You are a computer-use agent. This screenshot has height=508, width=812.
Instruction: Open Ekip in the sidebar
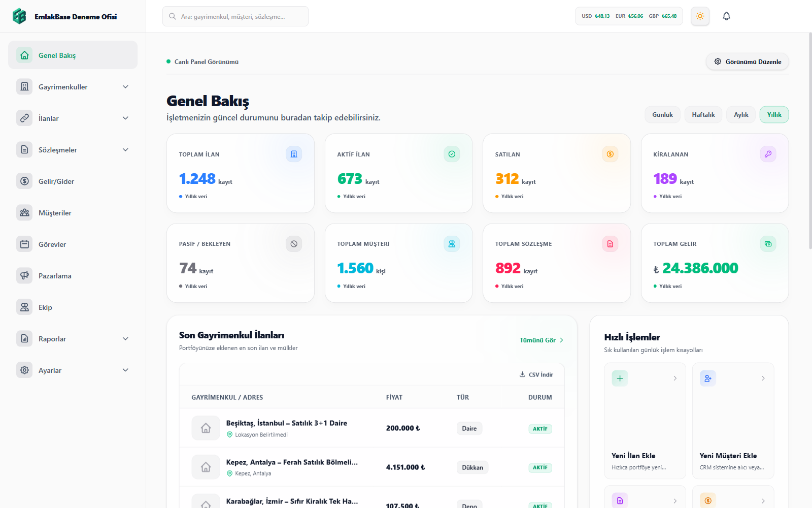[73, 307]
